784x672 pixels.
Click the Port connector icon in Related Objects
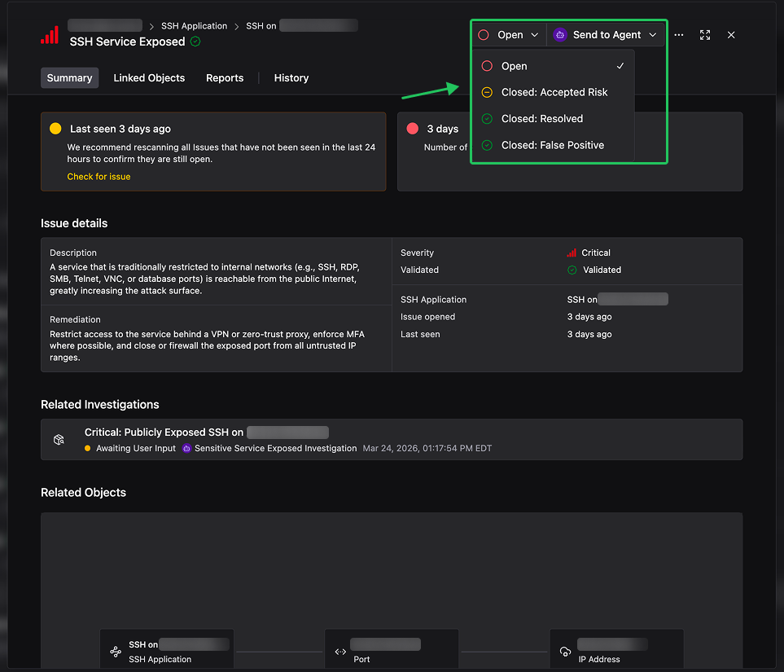click(x=339, y=650)
